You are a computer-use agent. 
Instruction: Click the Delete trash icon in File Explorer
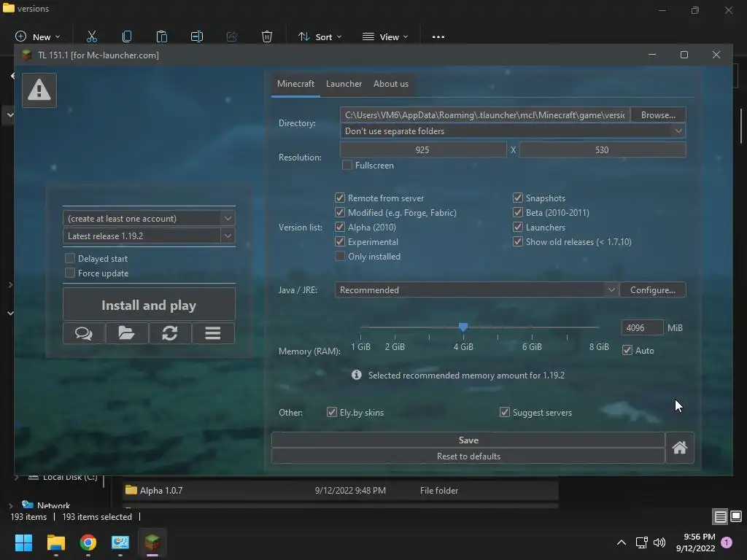[267, 36]
